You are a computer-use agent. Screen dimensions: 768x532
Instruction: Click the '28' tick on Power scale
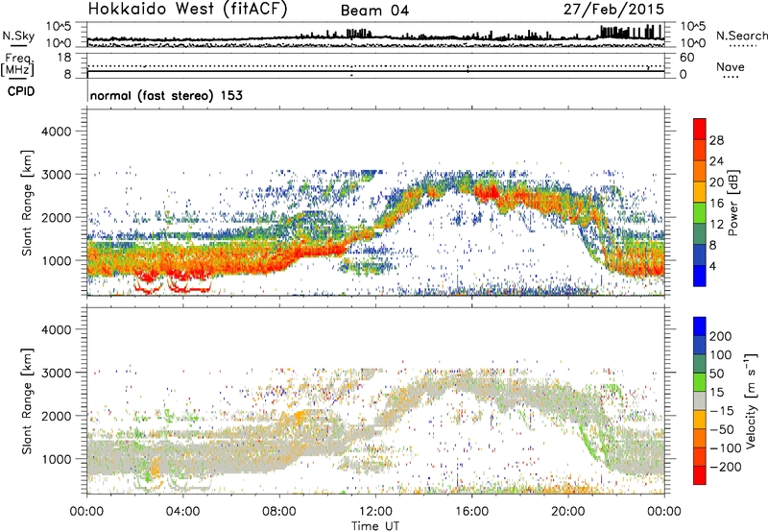716,140
